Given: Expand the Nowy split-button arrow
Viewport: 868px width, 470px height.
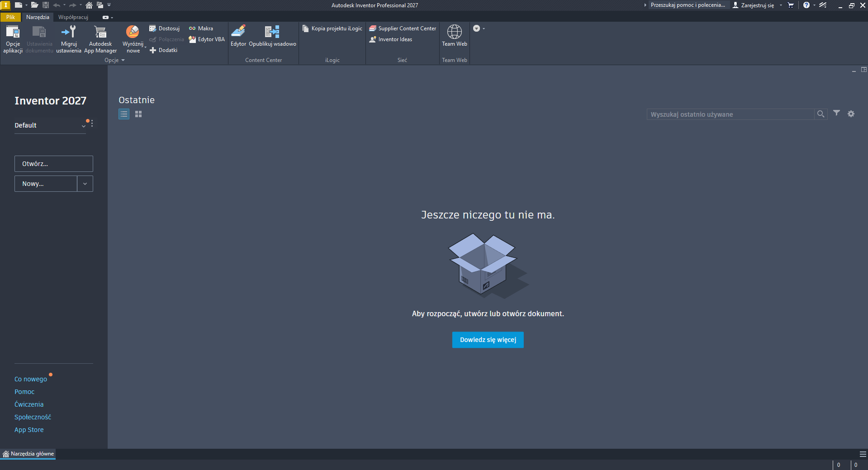Looking at the screenshot, I should [x=85, y=184].
